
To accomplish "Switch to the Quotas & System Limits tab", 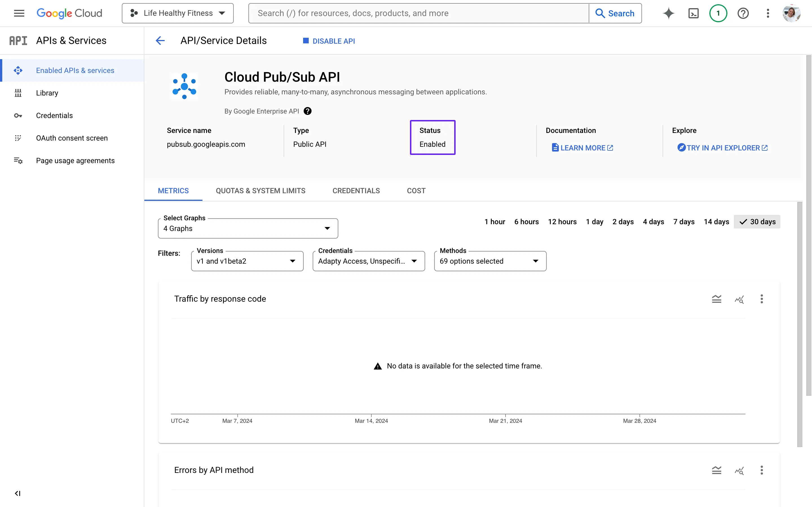I will [x=261, y=190].
